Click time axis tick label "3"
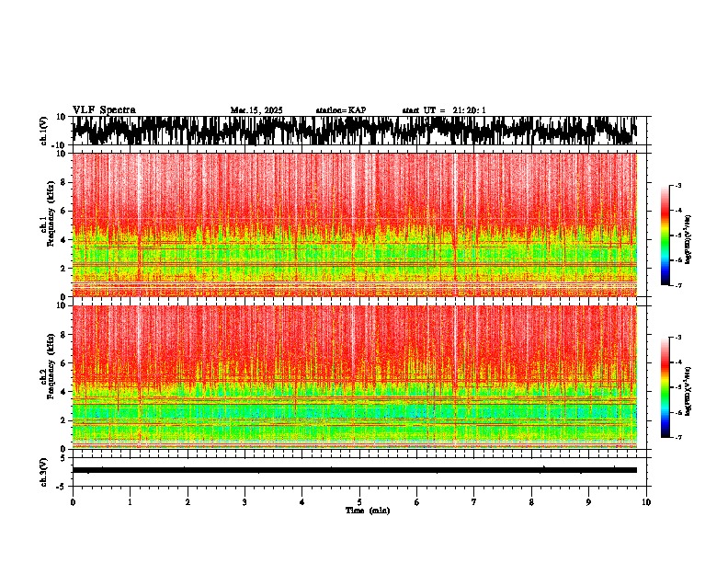This screenshot has height=563, width=728. coord(245,502)
